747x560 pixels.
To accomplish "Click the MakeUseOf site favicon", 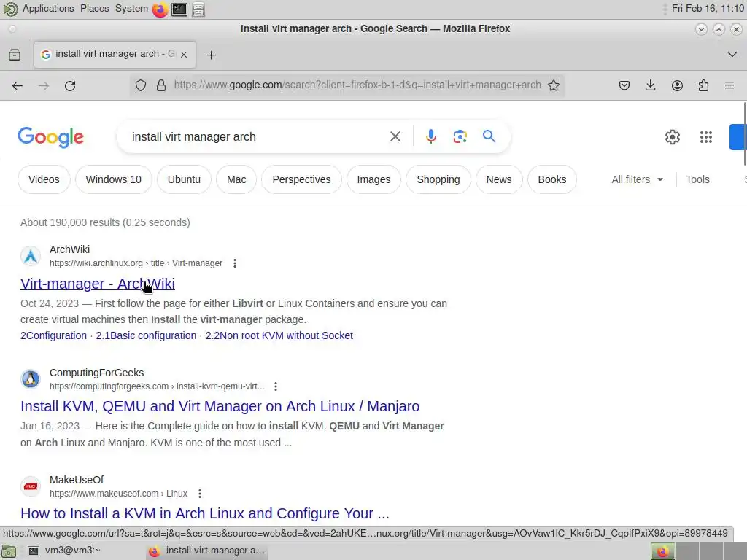I will click(x=31, y=486).
